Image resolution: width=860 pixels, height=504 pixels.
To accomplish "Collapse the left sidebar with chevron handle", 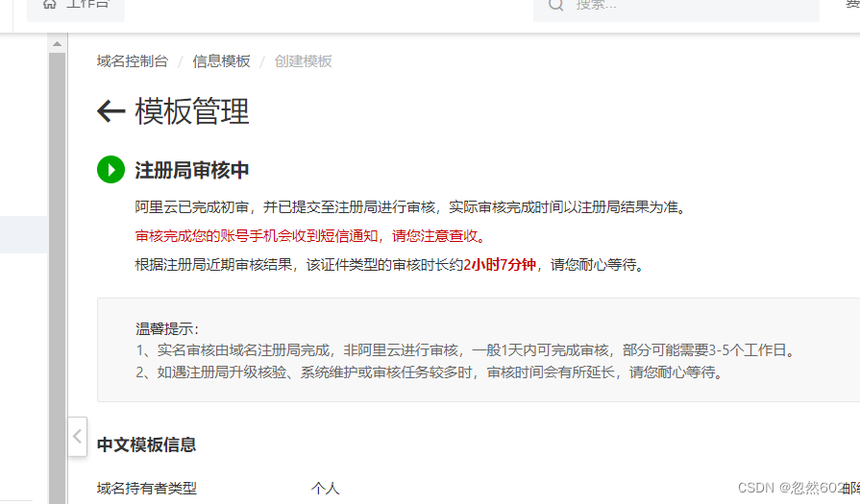I will (x=77, y=437).
